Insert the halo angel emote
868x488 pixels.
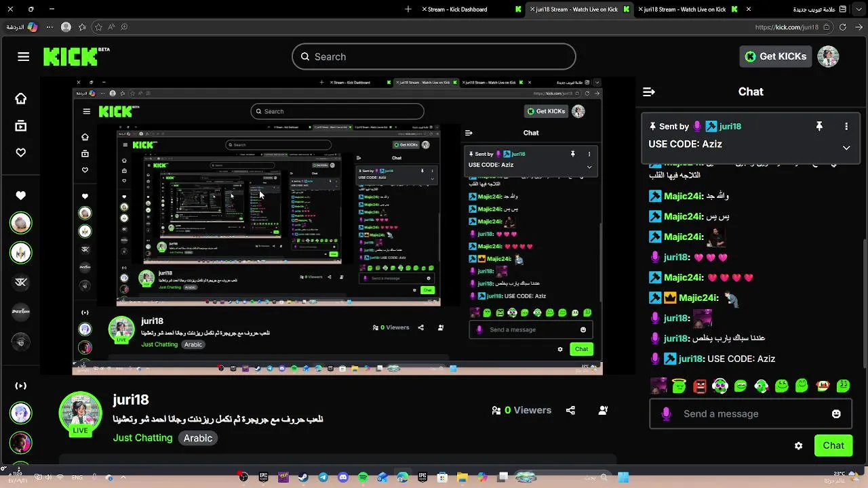[679, 386]
